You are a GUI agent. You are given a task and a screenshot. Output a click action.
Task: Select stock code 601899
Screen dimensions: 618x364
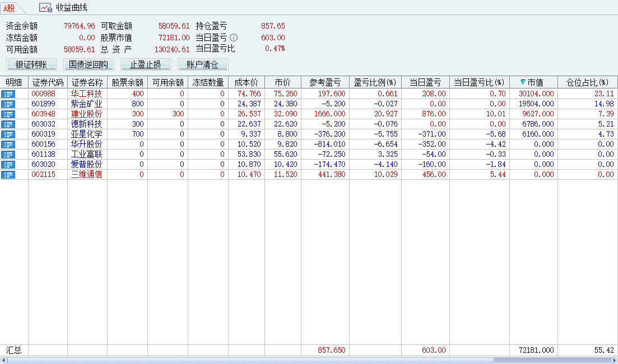(x=43, y=104)
